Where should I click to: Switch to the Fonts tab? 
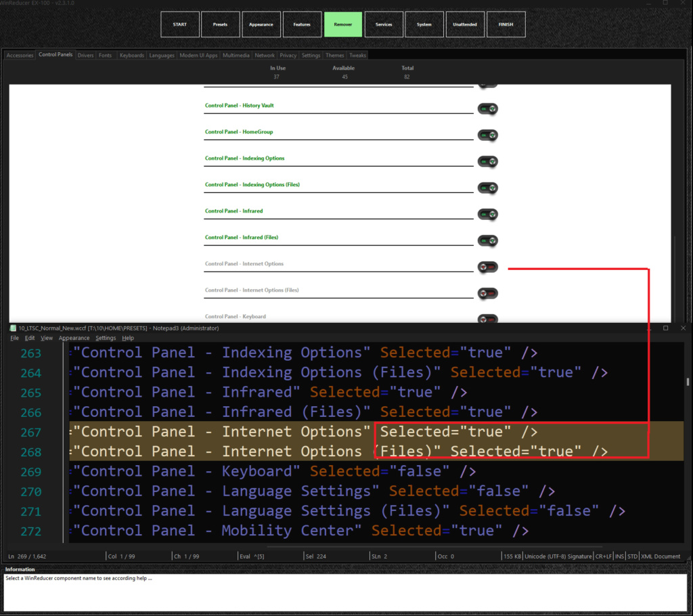point(105,56)
